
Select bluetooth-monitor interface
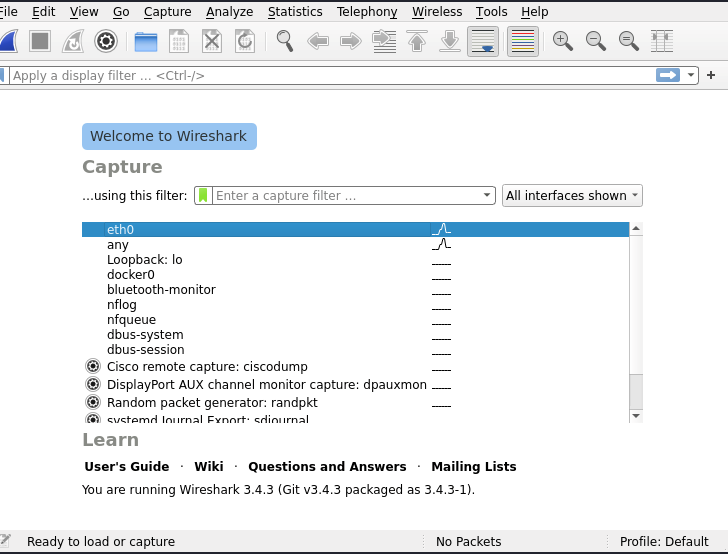point(356,290)
